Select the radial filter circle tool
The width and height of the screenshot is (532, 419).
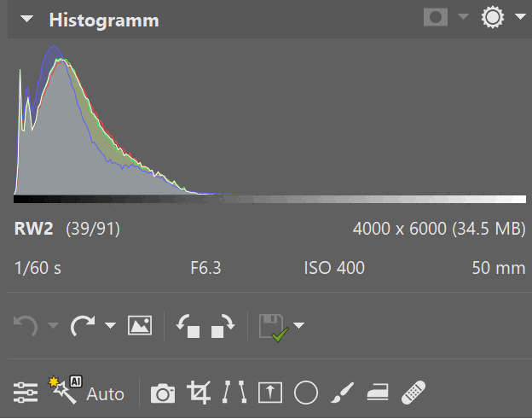click(306, 393)
